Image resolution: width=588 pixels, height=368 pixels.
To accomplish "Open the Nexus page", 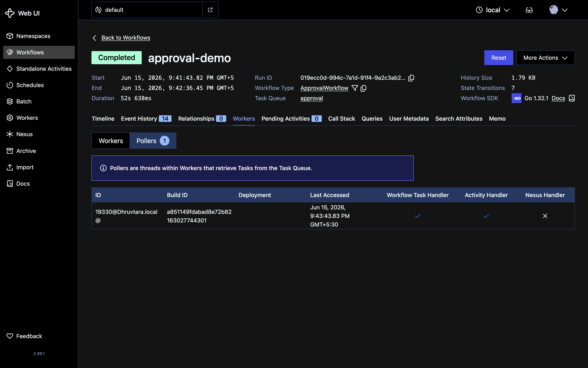I will (x=39, y=134).
